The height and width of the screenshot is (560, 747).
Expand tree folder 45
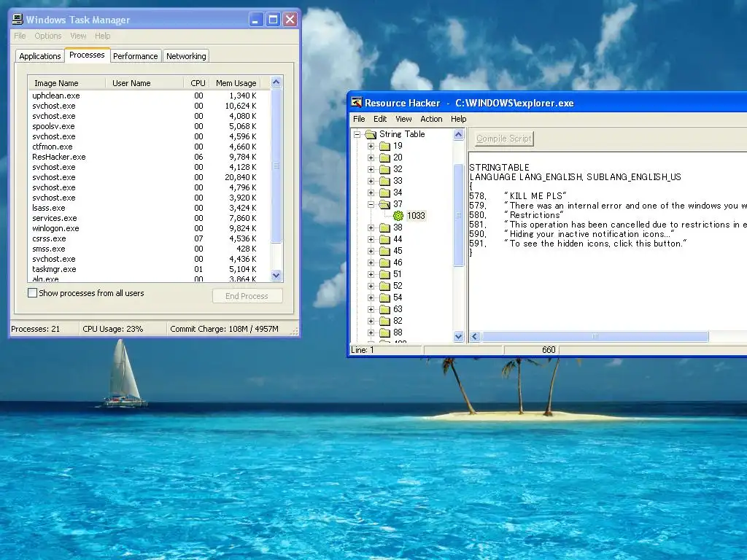pos(371,251)
